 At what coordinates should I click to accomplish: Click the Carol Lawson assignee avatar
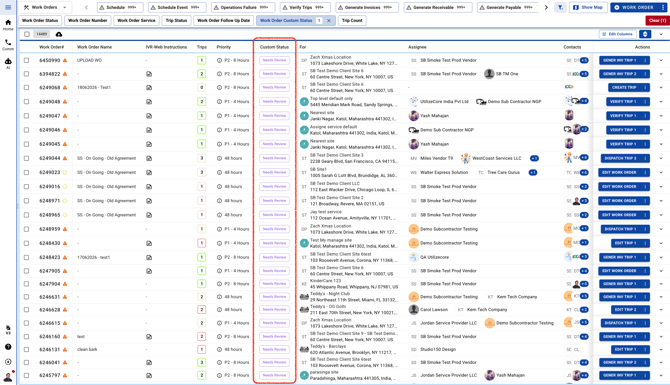point(414,309)
